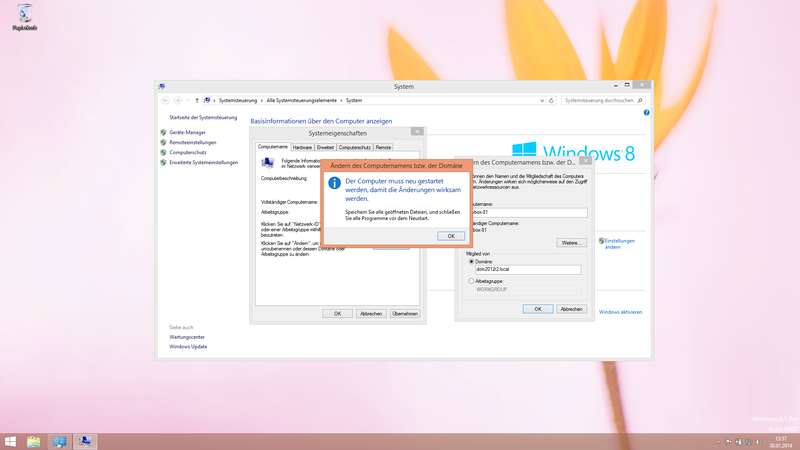Click Abbrechen in the Systemeigenschaften dialog
The image size is (800, 450).
pyautogui.click(x=371, y=313)
